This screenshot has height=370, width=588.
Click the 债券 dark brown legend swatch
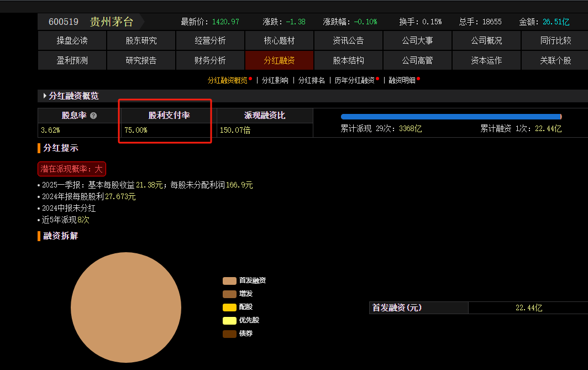click(x=229, y=333)
